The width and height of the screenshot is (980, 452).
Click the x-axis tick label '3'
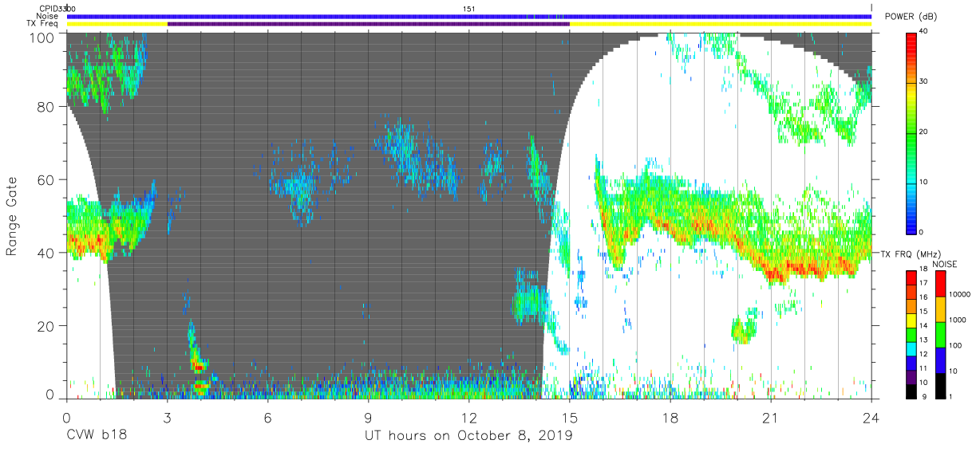click(168, 417)
